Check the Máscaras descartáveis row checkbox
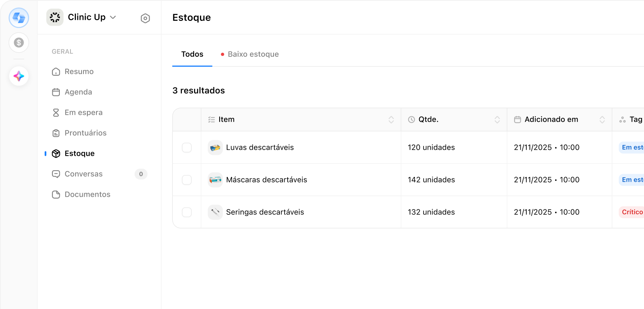644x309 pixels. [x=187, y=180]
